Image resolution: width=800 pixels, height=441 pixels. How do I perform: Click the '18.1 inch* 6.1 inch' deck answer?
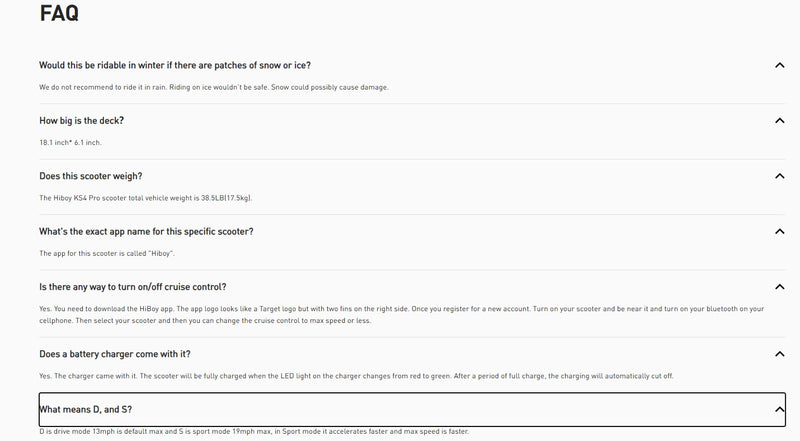tap(70, 142)
